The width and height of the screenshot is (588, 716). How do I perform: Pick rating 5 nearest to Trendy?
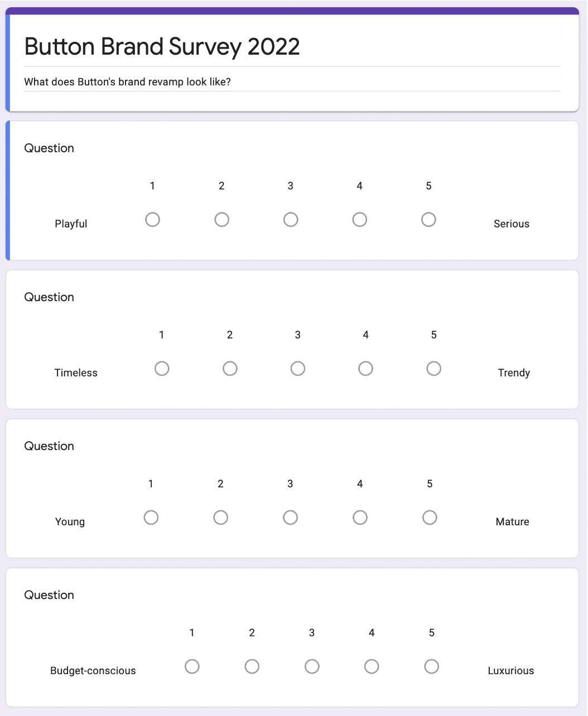[x=433, y=369]
